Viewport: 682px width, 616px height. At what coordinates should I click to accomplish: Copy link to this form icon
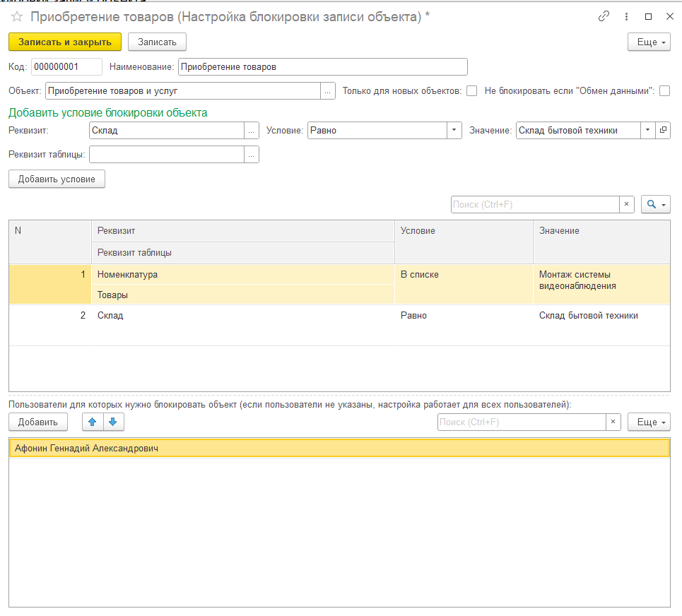(604, 17)
